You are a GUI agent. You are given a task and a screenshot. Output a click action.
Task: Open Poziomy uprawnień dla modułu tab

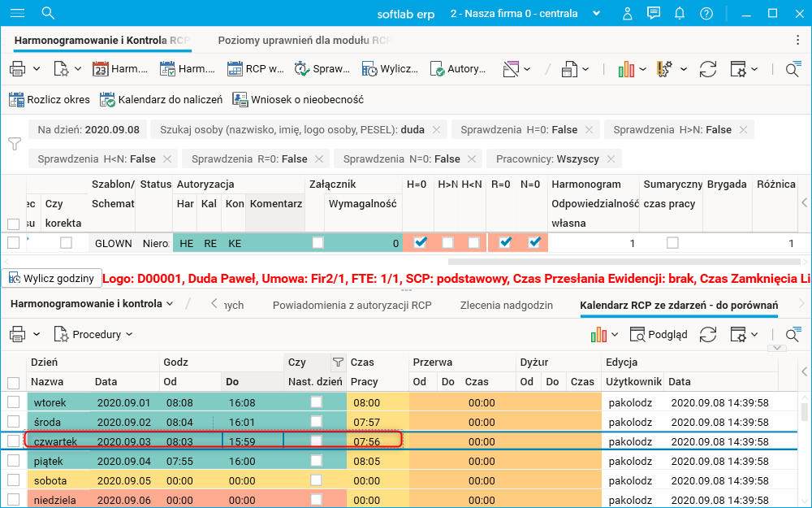coord(304,40)
